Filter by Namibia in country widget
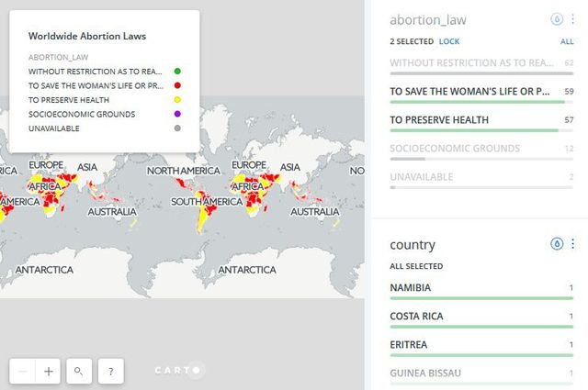588x390 pixels. point(411,287)
